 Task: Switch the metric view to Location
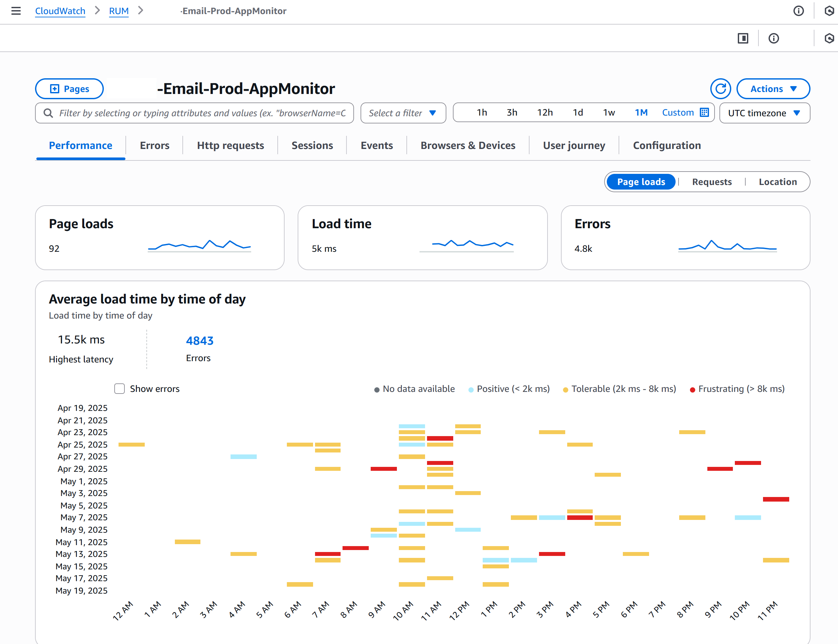coord(778,182)
